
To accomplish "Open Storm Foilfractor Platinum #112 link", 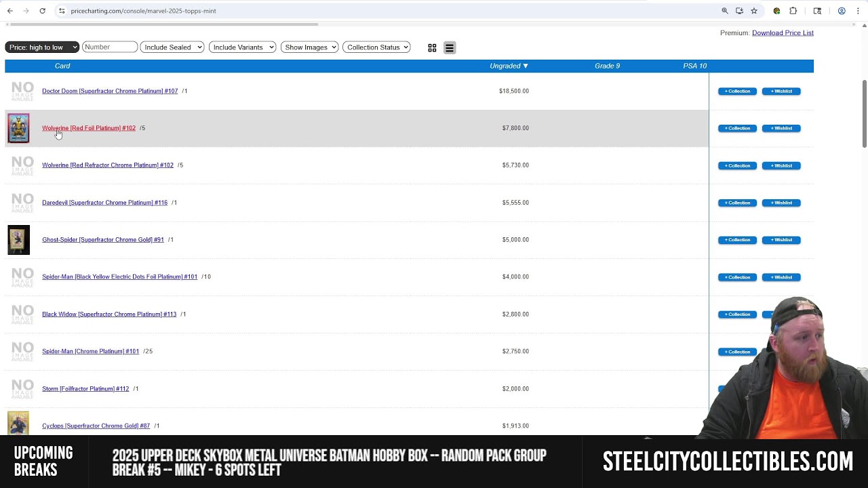I will point(85,388).
